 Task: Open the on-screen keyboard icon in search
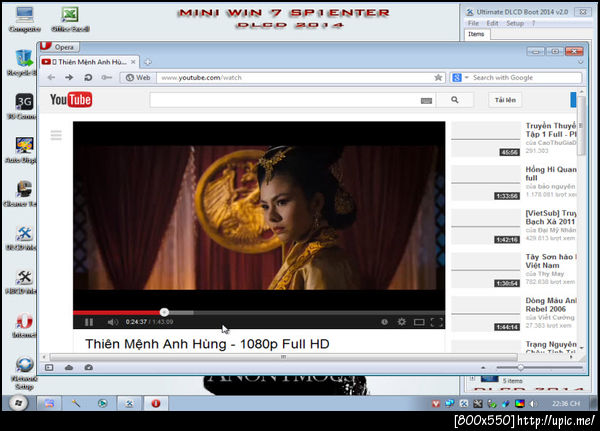point(426,101)
